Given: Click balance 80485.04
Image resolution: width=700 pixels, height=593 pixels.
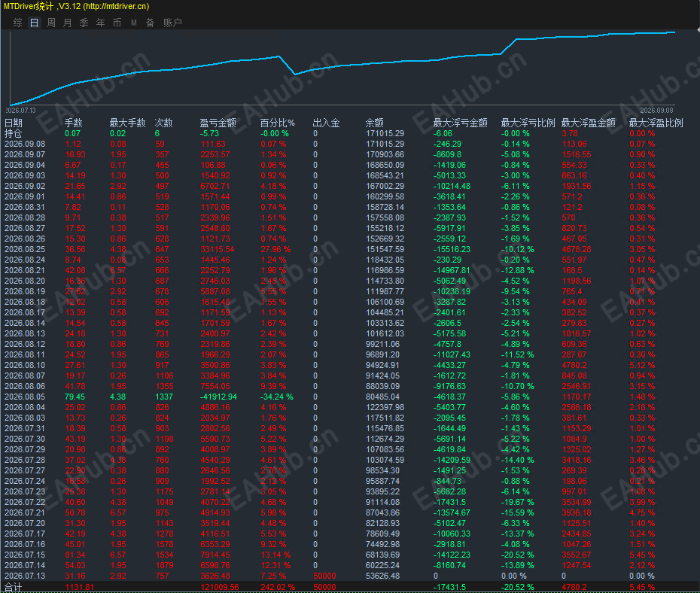Looking at the screenshot, I should coord(383,397).
